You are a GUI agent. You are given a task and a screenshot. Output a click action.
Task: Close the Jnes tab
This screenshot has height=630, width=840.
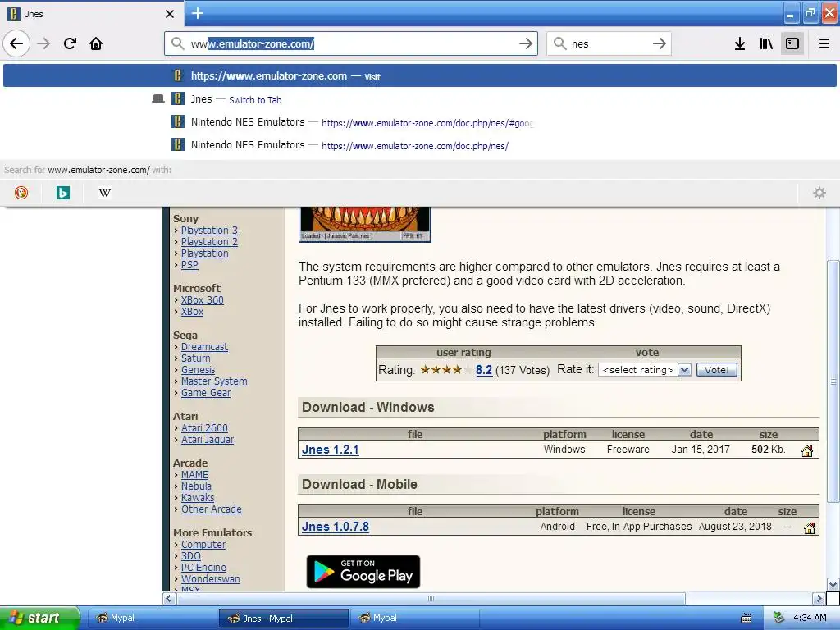point(170,14)
